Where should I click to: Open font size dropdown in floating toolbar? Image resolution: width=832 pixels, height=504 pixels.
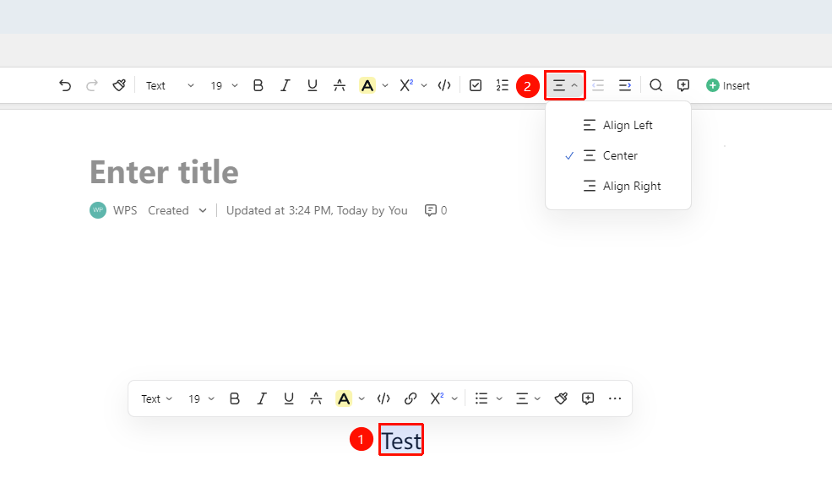[201, 399]
